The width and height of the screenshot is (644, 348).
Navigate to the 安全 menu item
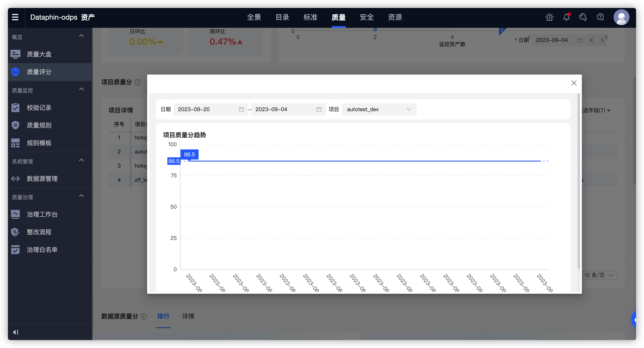tap(366, 17)
